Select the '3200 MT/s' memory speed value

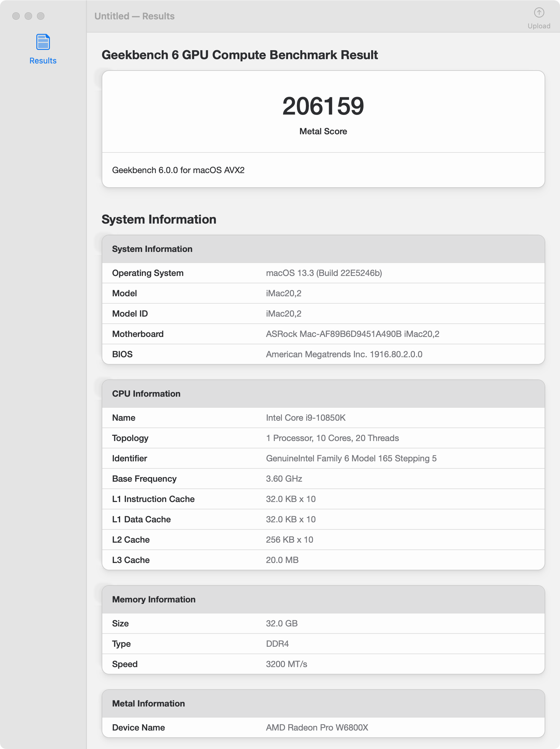click(286, 664)
